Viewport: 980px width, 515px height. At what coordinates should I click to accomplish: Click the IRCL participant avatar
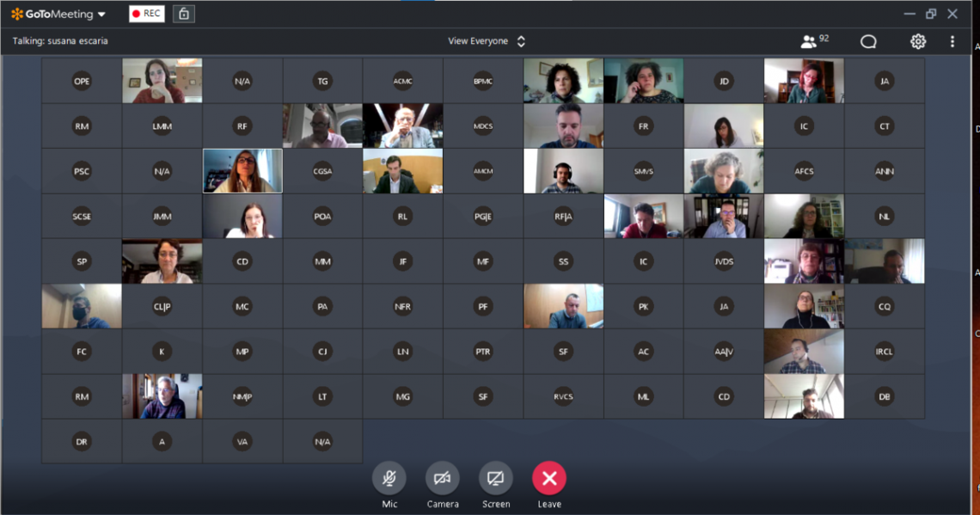tap(884, 352)
